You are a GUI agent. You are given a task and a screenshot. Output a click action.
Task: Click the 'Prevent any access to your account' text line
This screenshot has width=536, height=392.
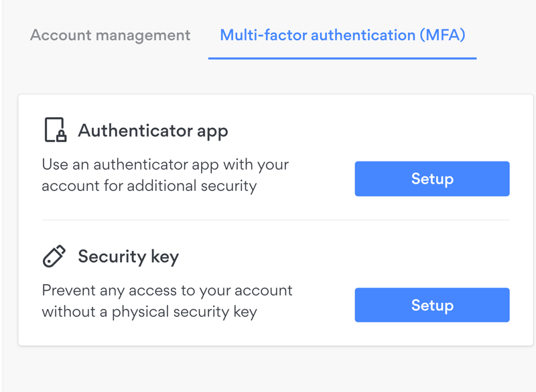pos(167,291)
